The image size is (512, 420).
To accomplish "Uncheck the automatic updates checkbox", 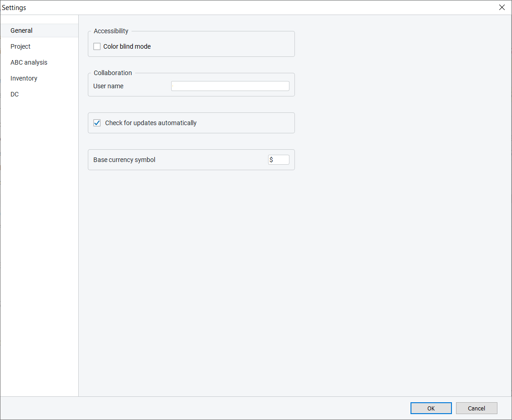I will [x=97, y=123].
